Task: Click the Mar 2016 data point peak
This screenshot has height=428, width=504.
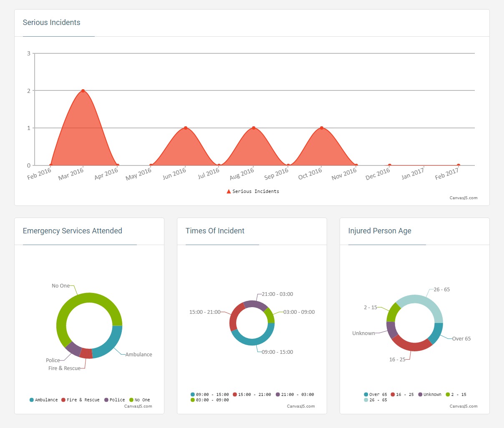Action: pyautogui.click(x=83, y=91)
